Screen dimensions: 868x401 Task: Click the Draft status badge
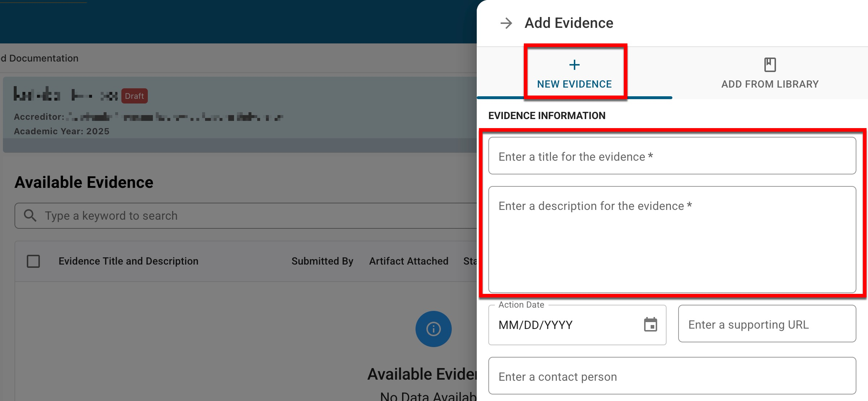(134, 96)
